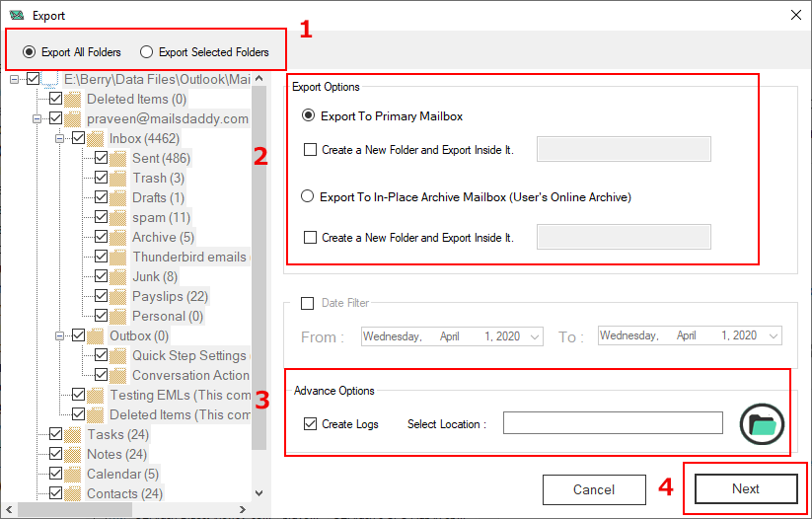812x519 pixels.
Task: Enable the Date Filter checkbox
Action: (x=308, y=303)
